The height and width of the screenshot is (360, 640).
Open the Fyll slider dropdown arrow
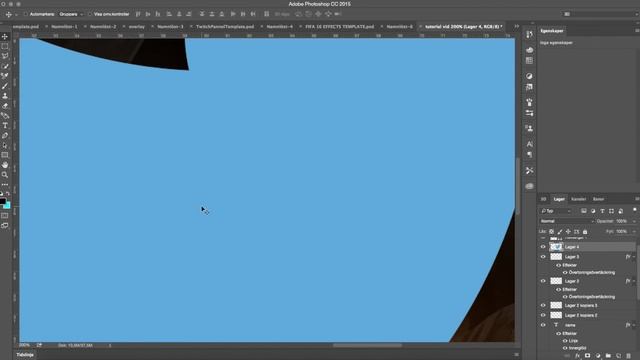click(634, 231)
